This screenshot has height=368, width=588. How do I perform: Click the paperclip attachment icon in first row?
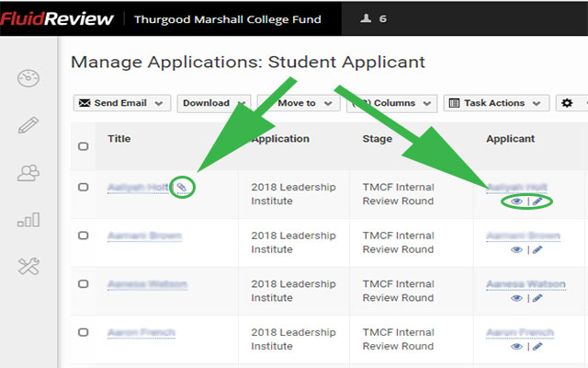pos(182,187)
